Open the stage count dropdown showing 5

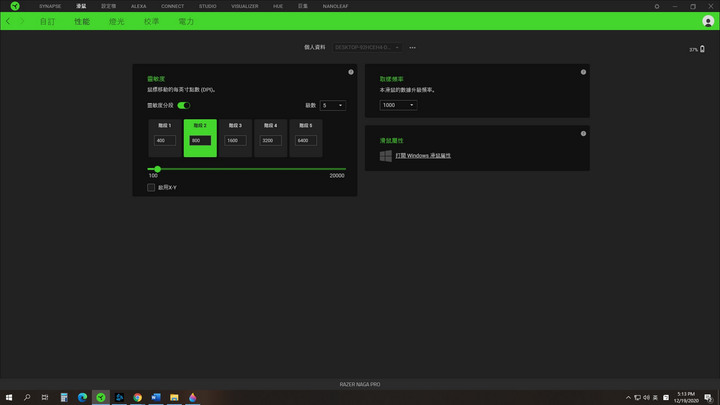[x=332, y=106]
